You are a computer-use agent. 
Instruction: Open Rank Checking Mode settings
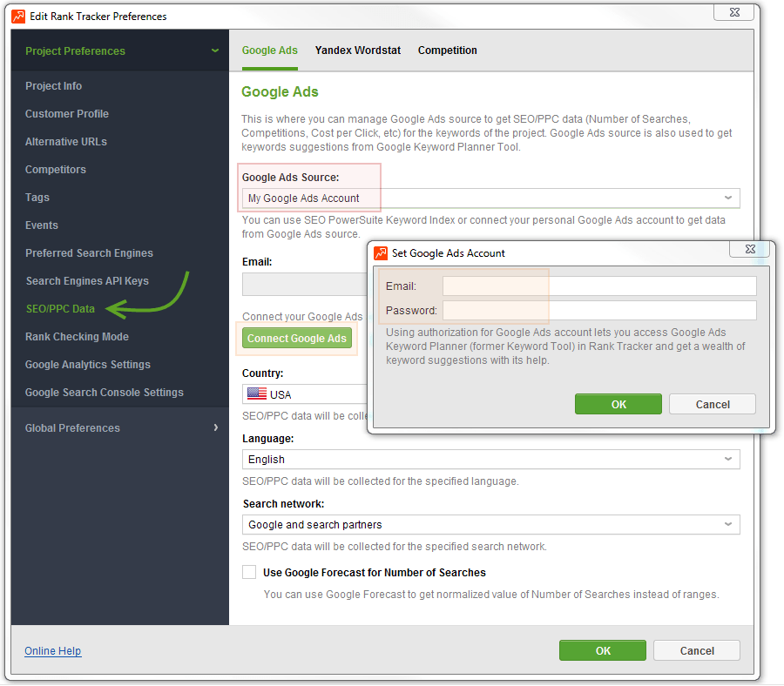(x=77, y=337)
